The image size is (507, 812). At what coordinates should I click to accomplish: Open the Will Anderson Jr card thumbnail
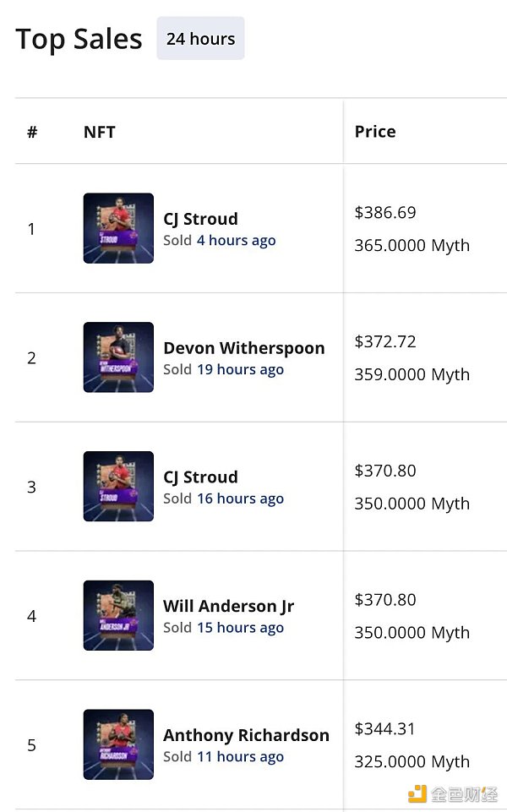[118, 616]
